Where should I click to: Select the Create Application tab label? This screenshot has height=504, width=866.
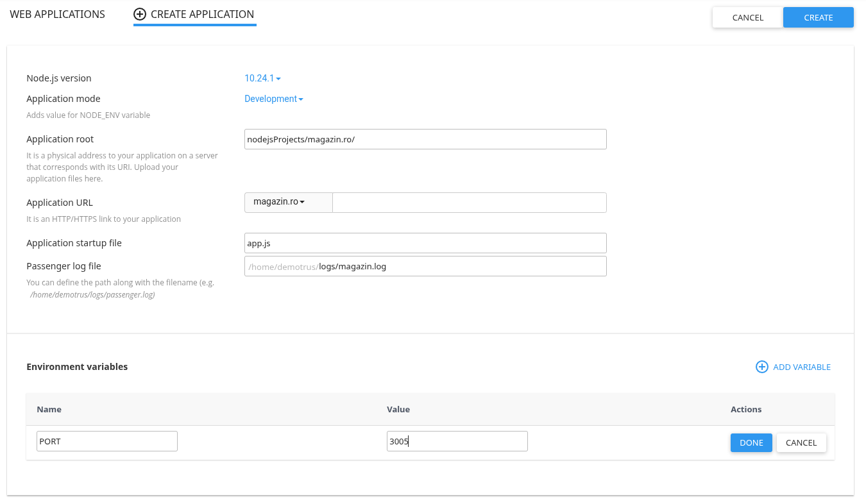coord(202,14)
